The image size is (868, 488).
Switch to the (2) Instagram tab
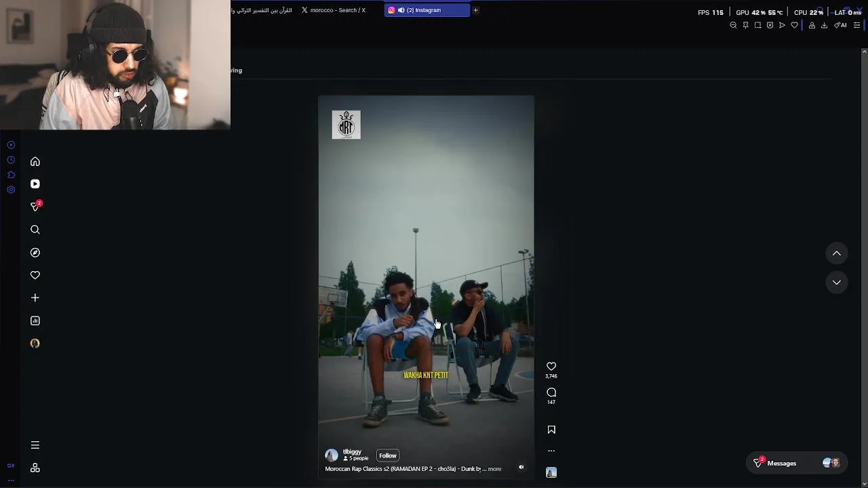pos(427,10)
